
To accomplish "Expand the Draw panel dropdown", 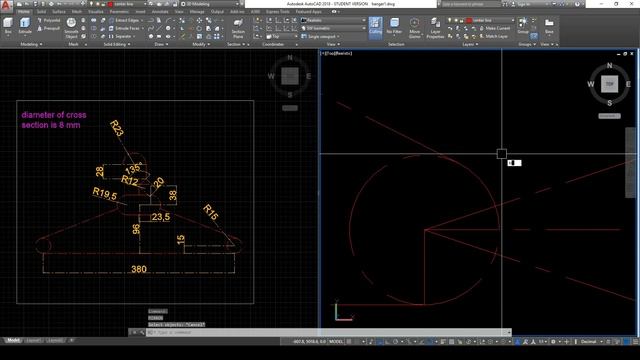I will coord(162,44).
